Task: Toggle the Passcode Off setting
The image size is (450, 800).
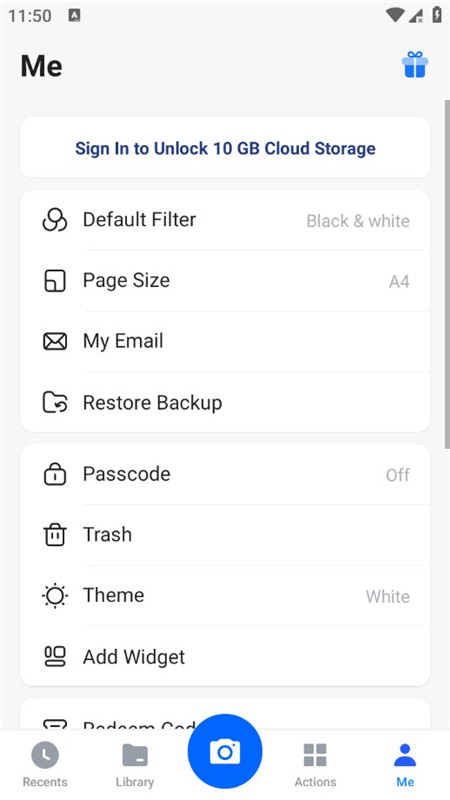Action: pyautogui.click(x=397, y=475)
